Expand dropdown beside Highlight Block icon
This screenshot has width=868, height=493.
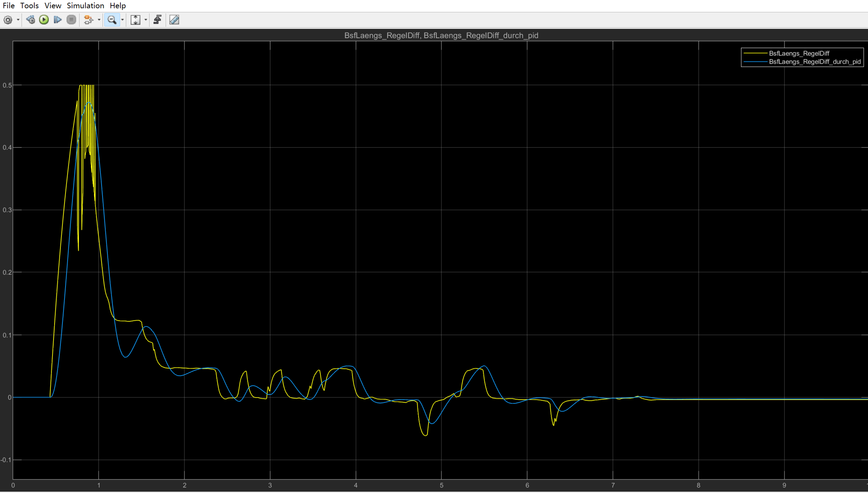tap(99, 20)
